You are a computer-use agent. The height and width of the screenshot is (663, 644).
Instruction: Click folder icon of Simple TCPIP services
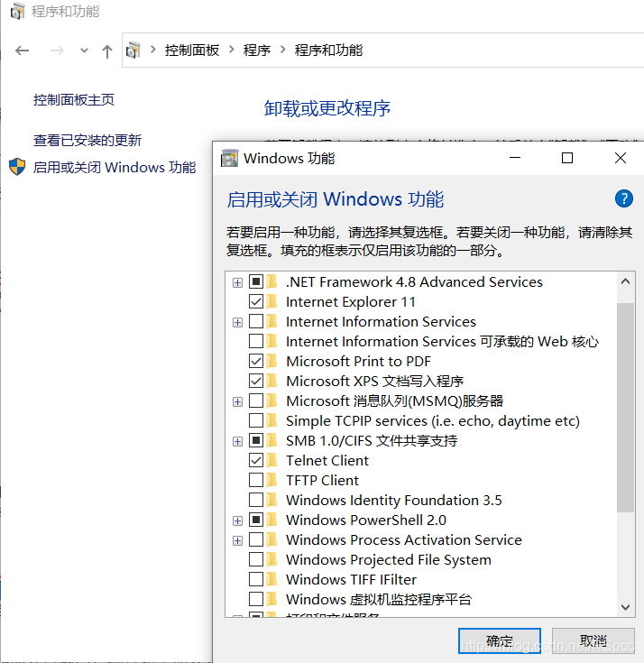(272, 420)
